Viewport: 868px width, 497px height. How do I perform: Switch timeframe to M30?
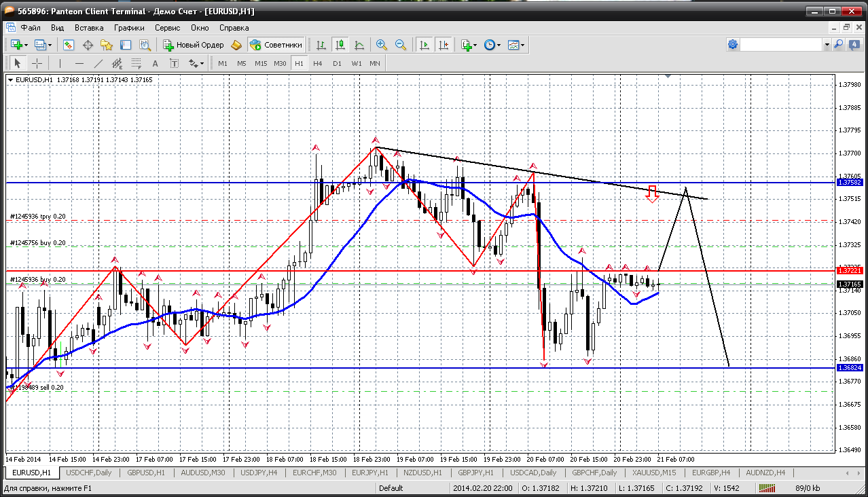280,63
